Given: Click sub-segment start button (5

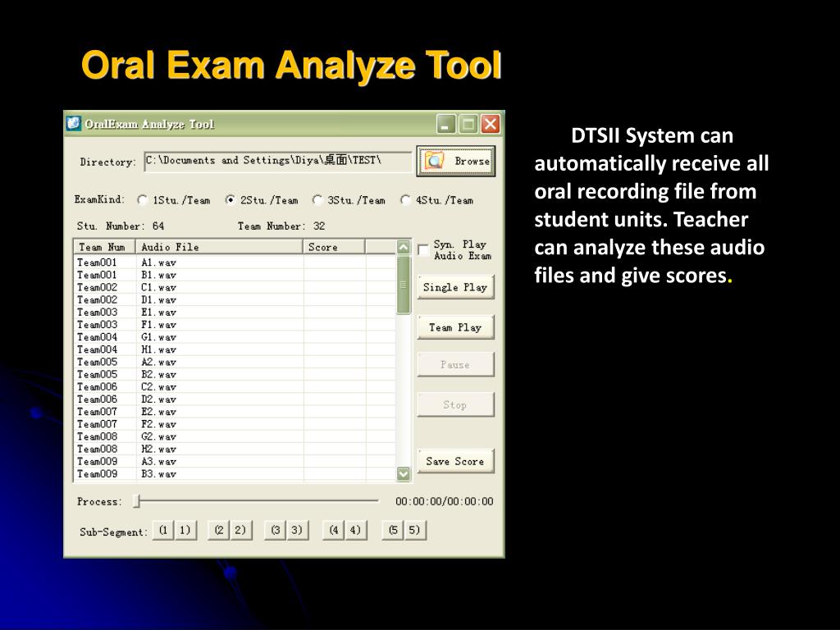Looking at the screenshot, I should (393, 531).
